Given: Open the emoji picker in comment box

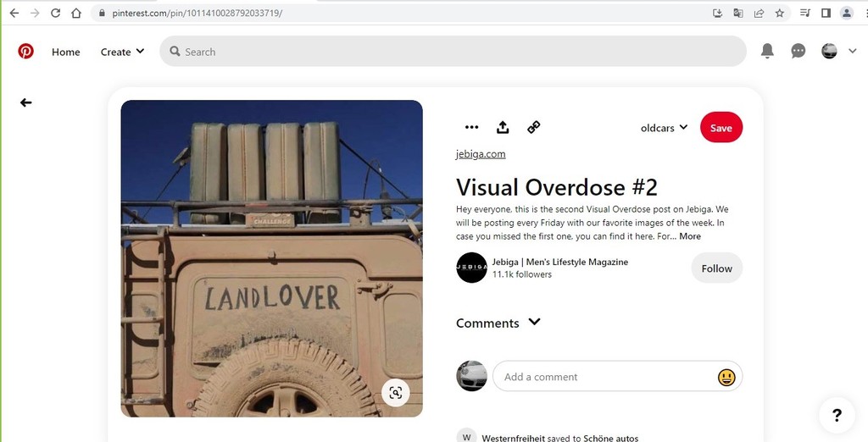Looking at the screenshot, I should [x=726, y=378].
